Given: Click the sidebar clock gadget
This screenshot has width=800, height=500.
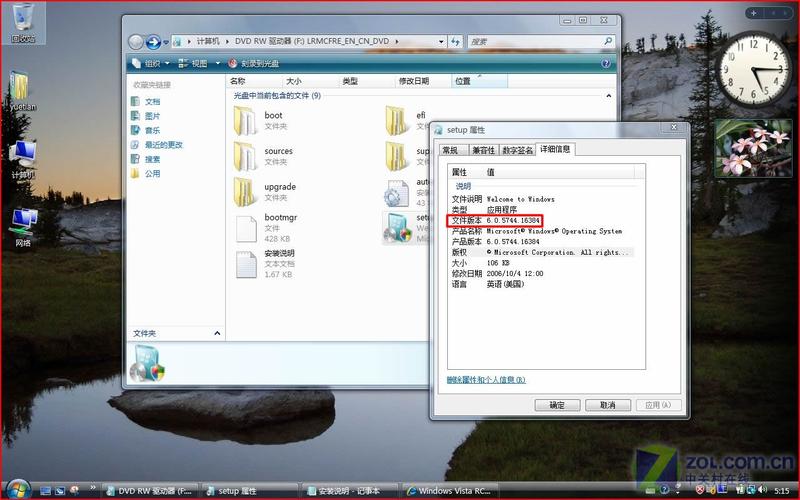Looking at the screenshot, I should point(755,70).
